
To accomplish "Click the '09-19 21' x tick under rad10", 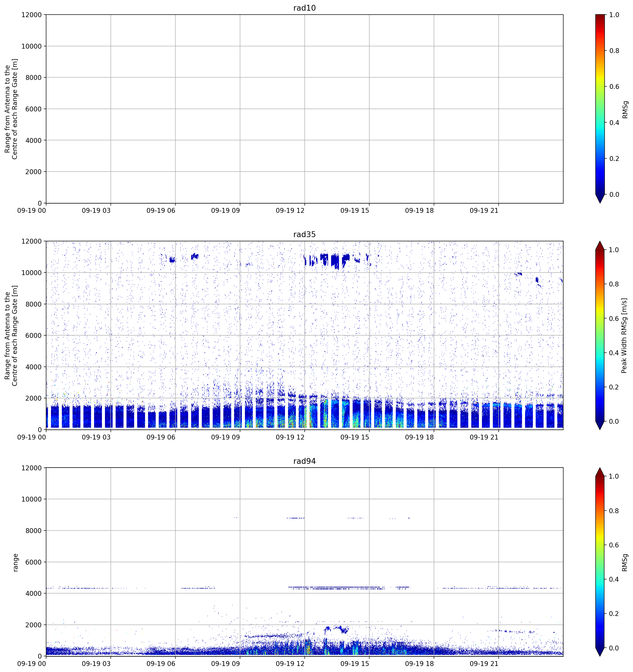I will (484, 210).
